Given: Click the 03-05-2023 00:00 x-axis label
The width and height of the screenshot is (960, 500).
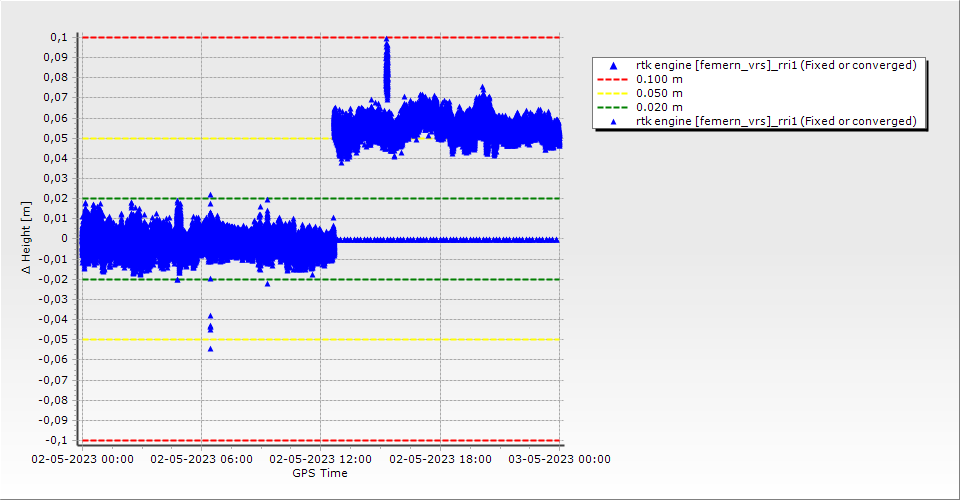Looking at the screenshot, I should pos(559,460).
